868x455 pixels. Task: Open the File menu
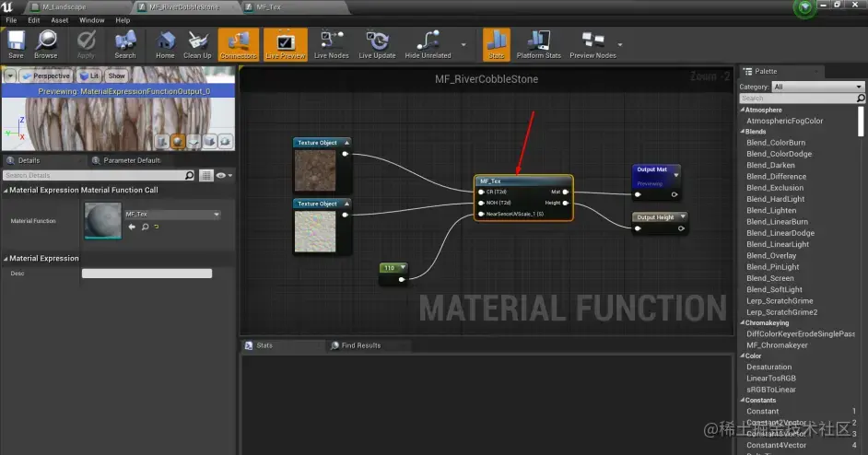[11, 20]
